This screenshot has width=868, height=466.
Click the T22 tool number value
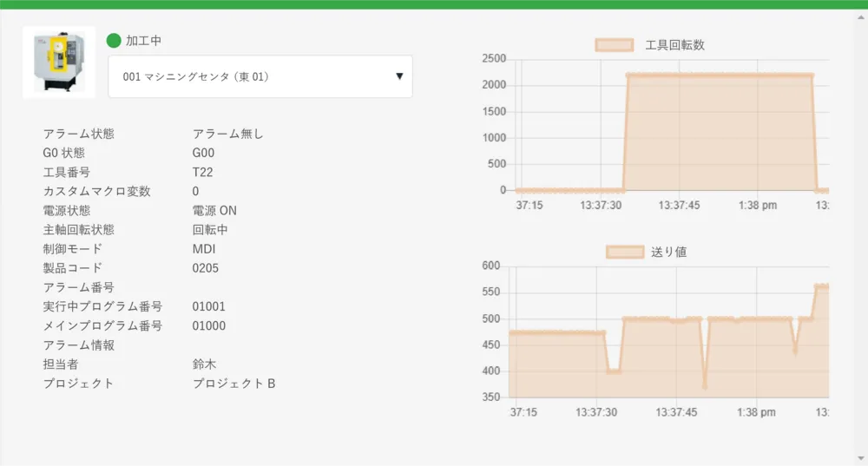[x=202, y=172]
